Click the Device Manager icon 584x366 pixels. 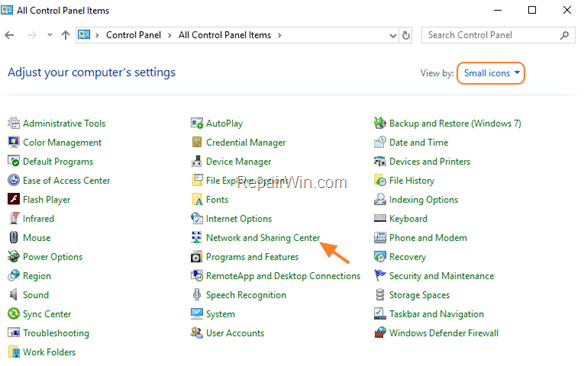[197, 161]
